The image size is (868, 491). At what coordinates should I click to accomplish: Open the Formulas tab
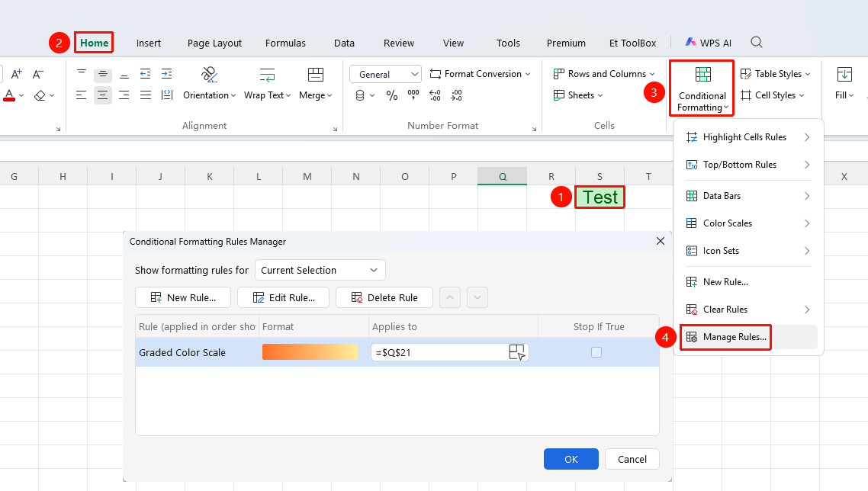(285, 43)
